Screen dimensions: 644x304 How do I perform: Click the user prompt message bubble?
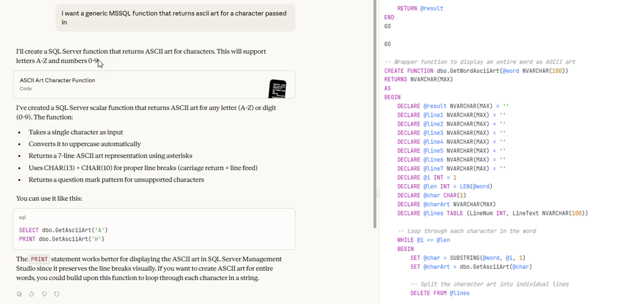point(175,18)
